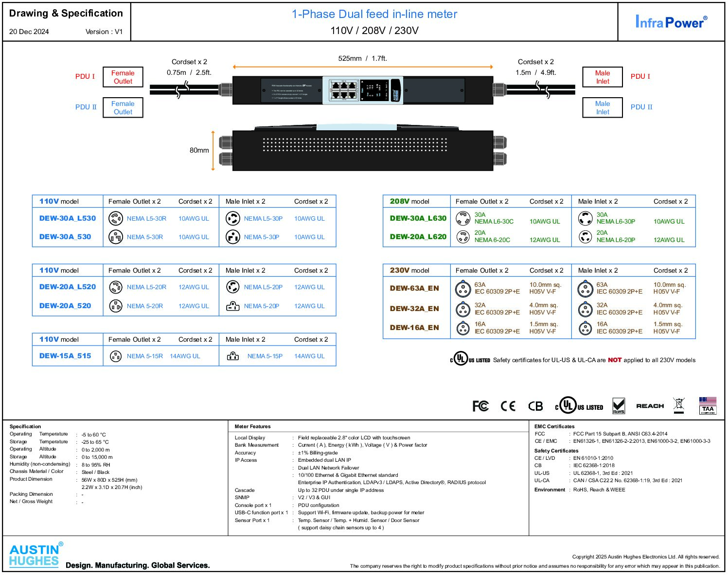
Task: Click the CE certification mark
Action: click(x=508, y=406)
